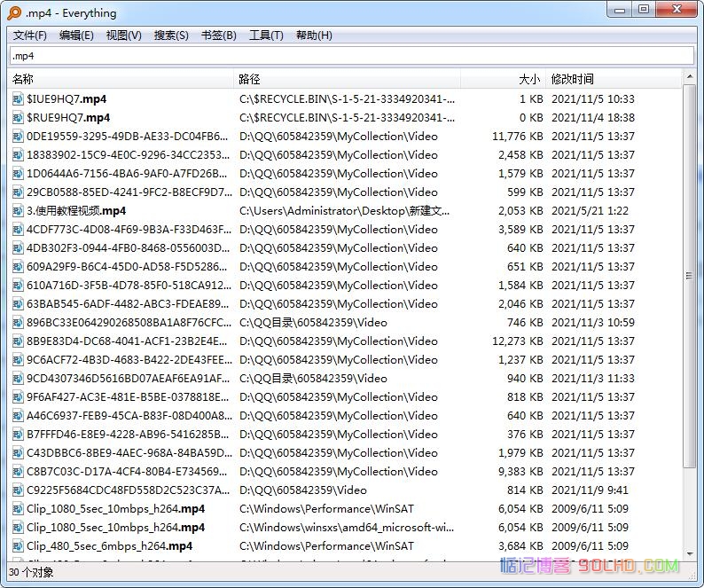This screenshot has width=704, height=588.
Task: Open the 视图(V) menu
Action: 123,35
